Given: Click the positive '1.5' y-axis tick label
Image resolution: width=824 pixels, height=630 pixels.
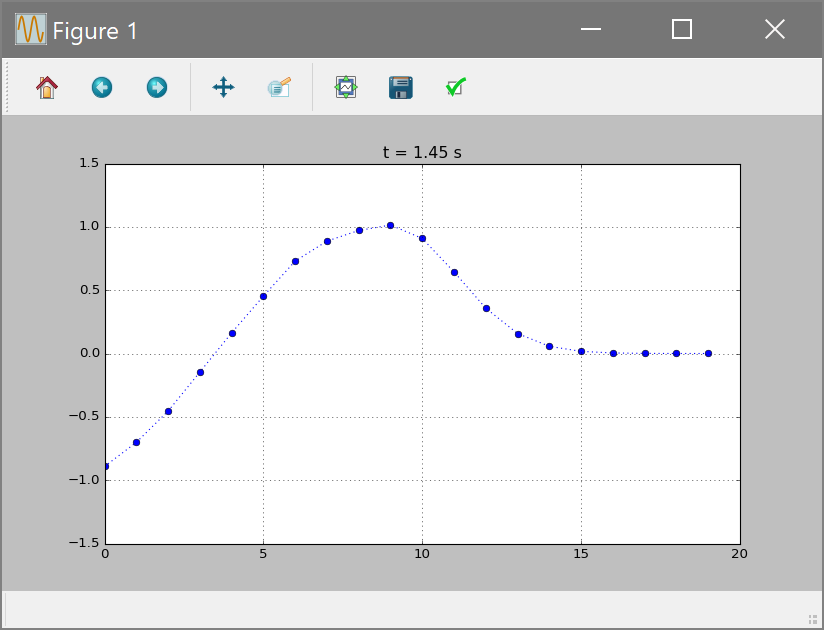Looking at the screenshot, I should tap(89, 163).
